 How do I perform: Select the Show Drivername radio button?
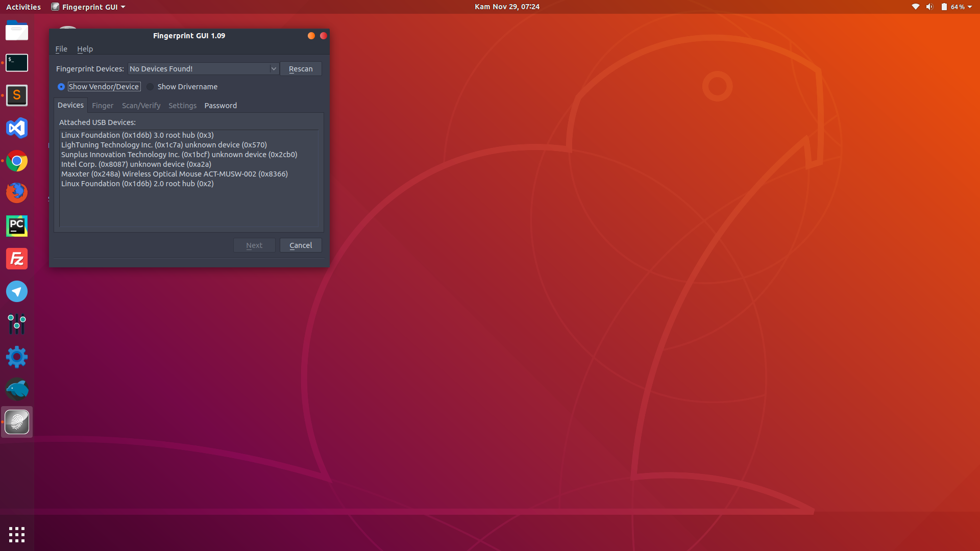[152, 86]
